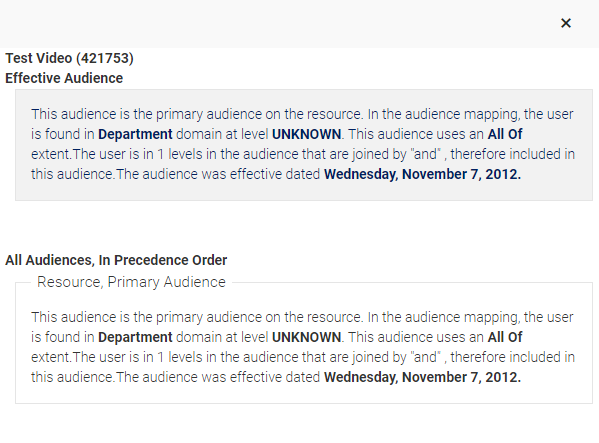
Task: Click the quoted "and" in the Primary Audience box
Action: coord(426,357)
